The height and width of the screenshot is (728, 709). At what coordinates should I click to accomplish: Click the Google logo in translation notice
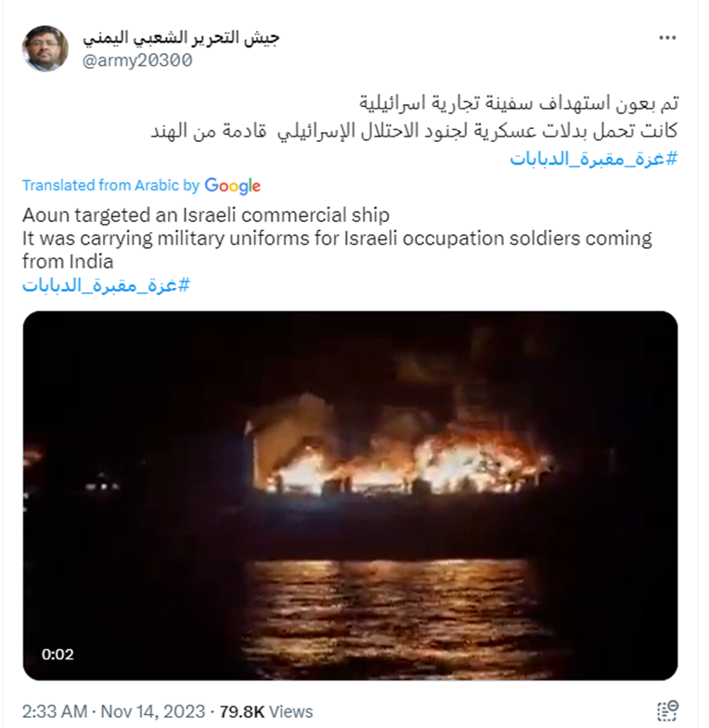tap(232, 186)
